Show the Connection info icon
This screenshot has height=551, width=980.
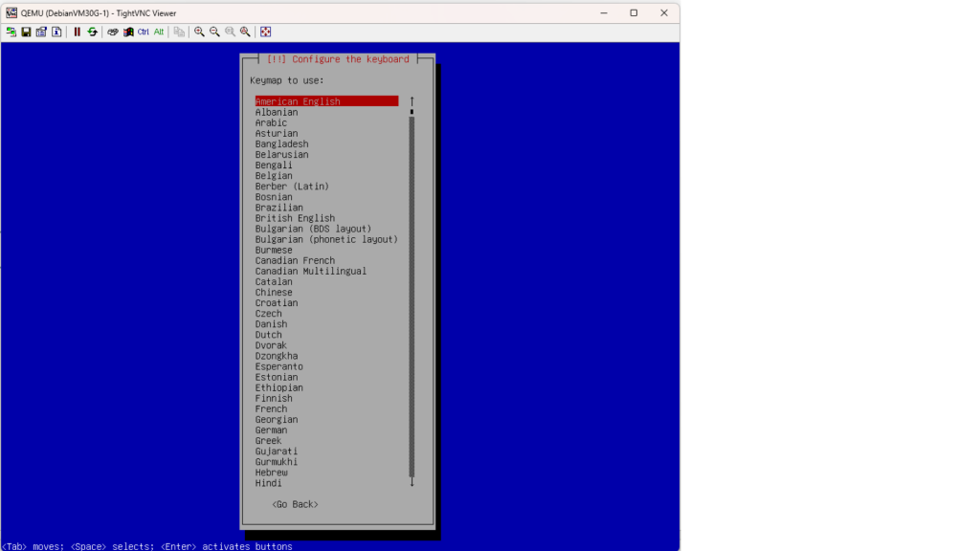click(56, 32)
